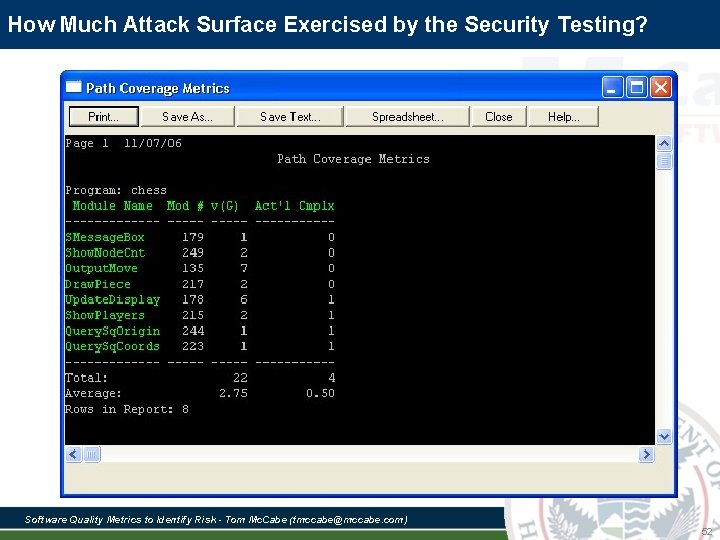Select the QuerySqOrigin module name
Screen dimensions: 720x540
coord(112,331)
